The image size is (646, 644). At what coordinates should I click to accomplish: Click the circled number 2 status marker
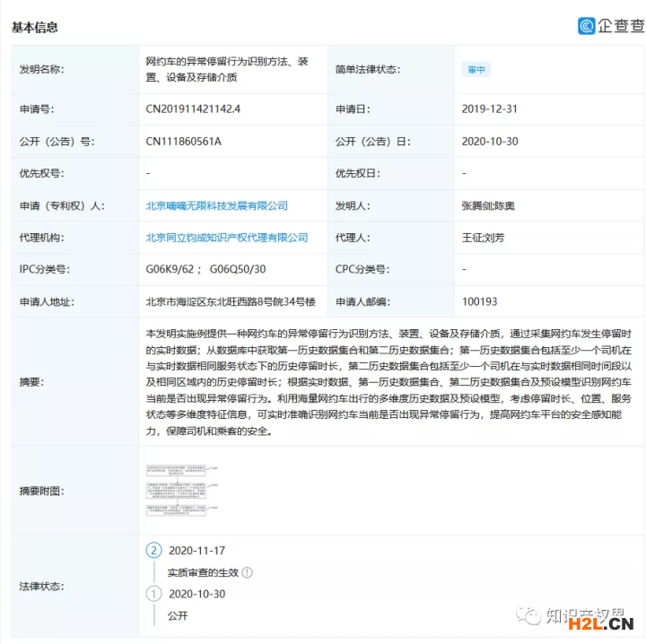(x=154, y=550)
